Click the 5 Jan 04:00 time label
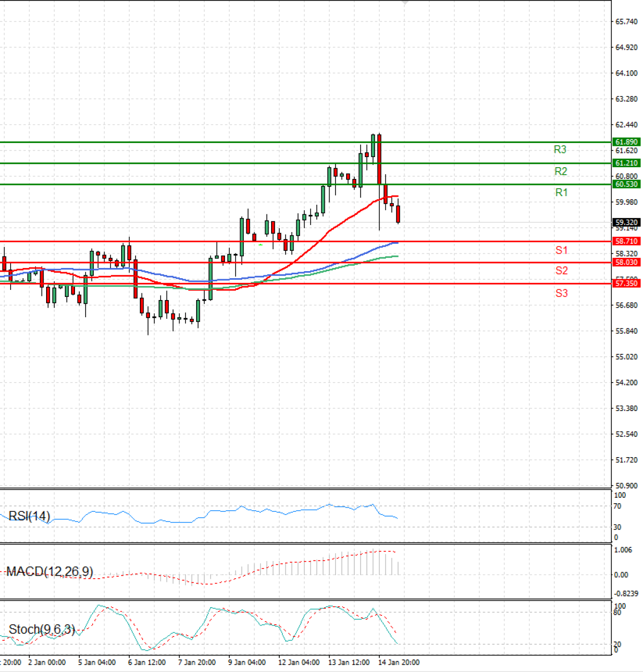Viewport: 643px width, 672px height. coord(97,662)
